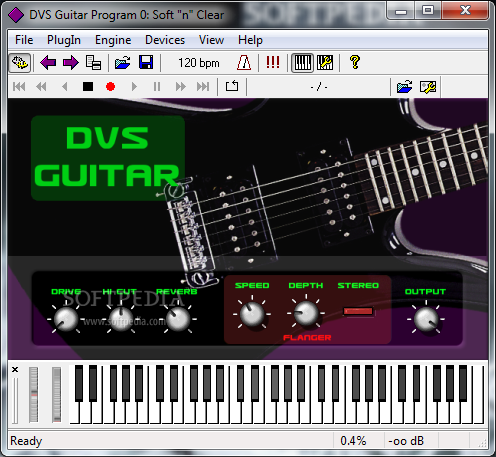Maximize the DVS Guitar window
This screenshot has width=496, height=457.
(x=428, y=11)
